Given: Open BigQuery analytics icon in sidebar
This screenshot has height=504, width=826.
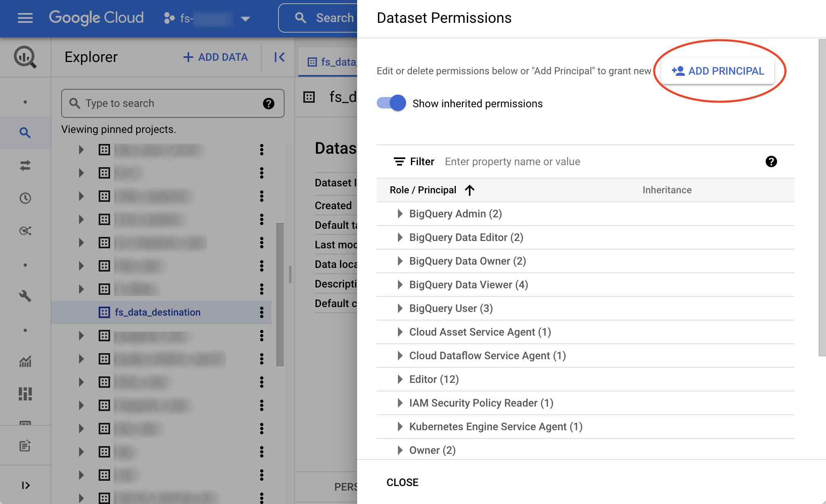Looking at the screenshot, I should [x=25, y=57].
